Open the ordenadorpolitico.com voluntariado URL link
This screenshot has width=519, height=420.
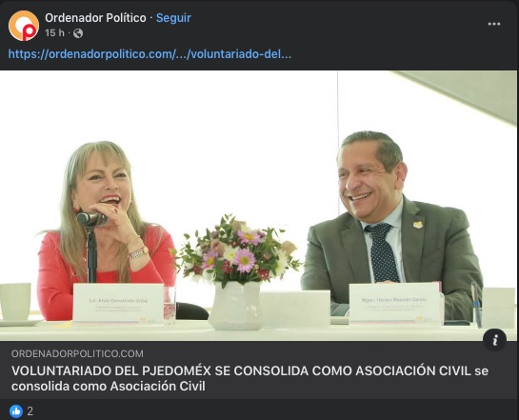click(x=150, y=54)
